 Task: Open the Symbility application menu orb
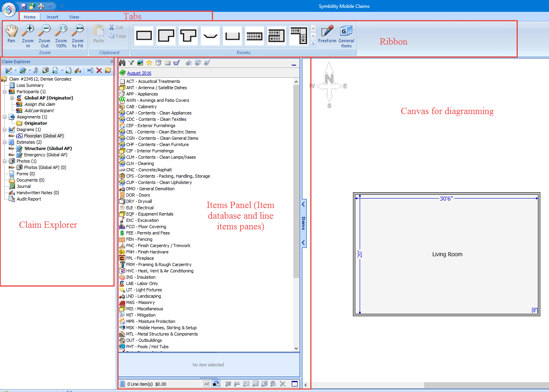tap(9, 9)
